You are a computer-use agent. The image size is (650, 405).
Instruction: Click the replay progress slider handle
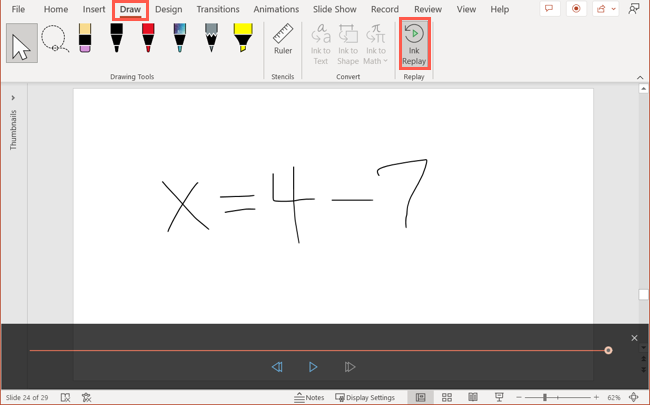tap(608, 350)
